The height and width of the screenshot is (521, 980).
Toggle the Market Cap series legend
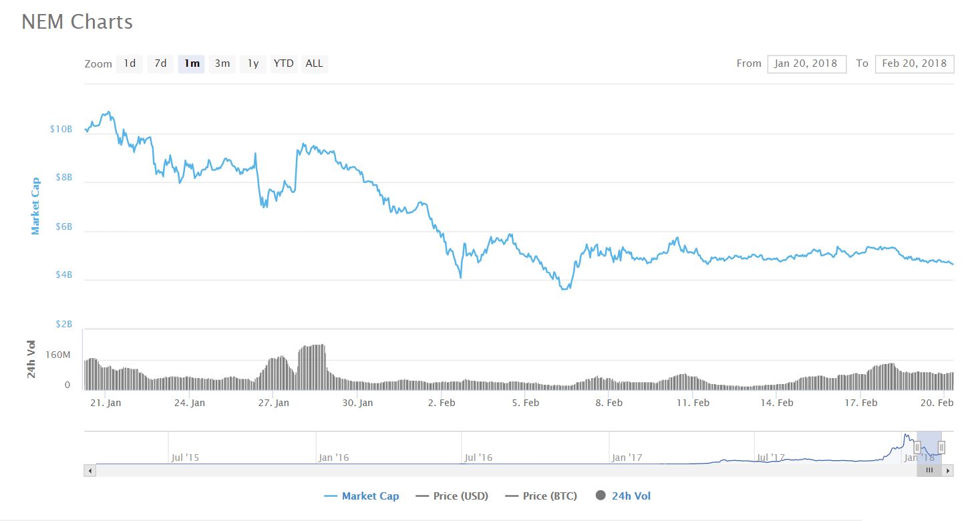tap(361, 496)
